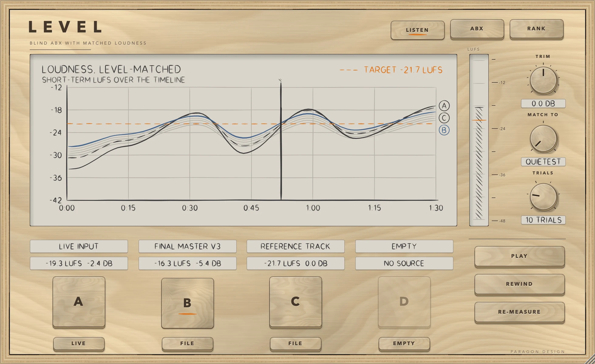The width and height of the screenshot is (595, 364).
Task: Click the FINAL MASTER V3 source name
Action: pyautogui.click(x=187, y=246)
